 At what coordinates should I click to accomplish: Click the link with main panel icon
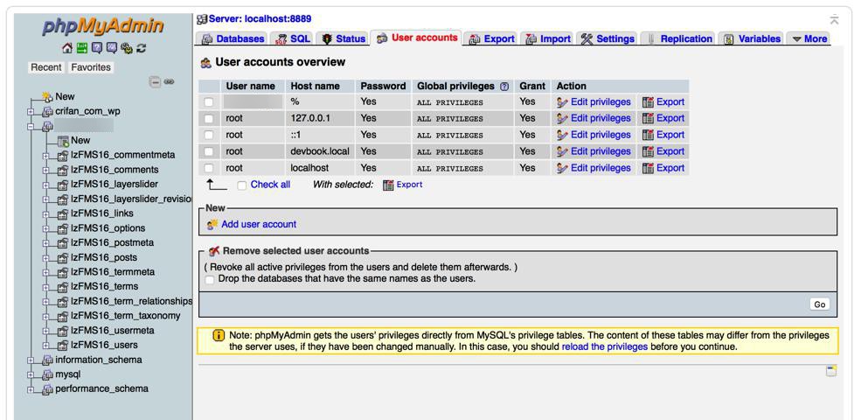click(x=169, y=81)
